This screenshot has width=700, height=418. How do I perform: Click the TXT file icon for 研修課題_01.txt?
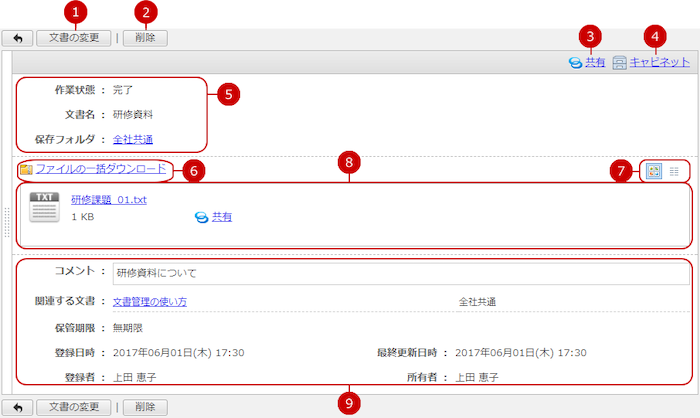(x=44, y=205)
